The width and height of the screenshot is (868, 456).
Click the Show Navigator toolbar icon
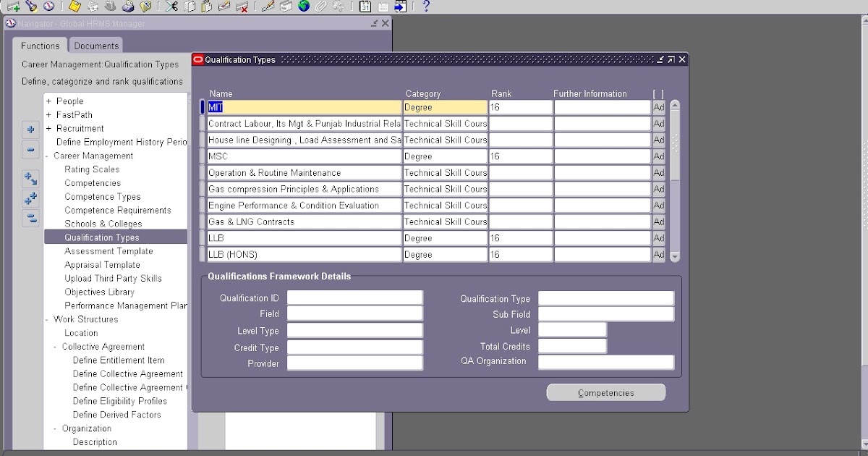(48, 6)
